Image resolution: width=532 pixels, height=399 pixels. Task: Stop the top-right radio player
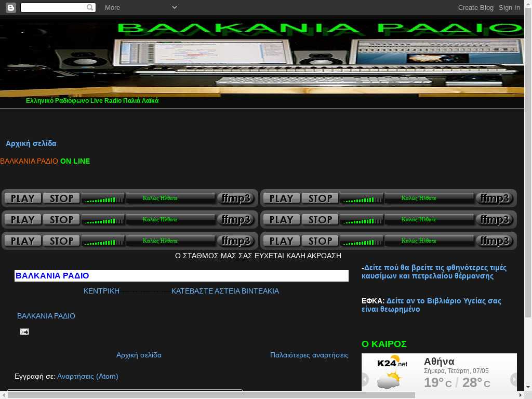[x=320, y=198]
